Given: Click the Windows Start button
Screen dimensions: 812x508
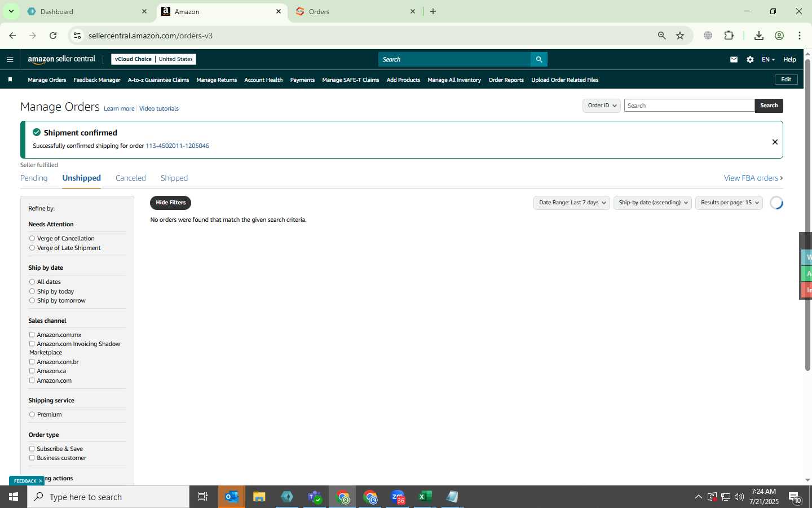Looking at the screenshot, I should tap(14, 497).
